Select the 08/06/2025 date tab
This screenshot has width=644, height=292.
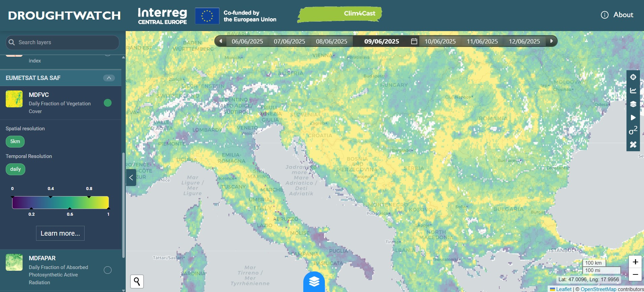pyautogui.click(x=332, y=41)
